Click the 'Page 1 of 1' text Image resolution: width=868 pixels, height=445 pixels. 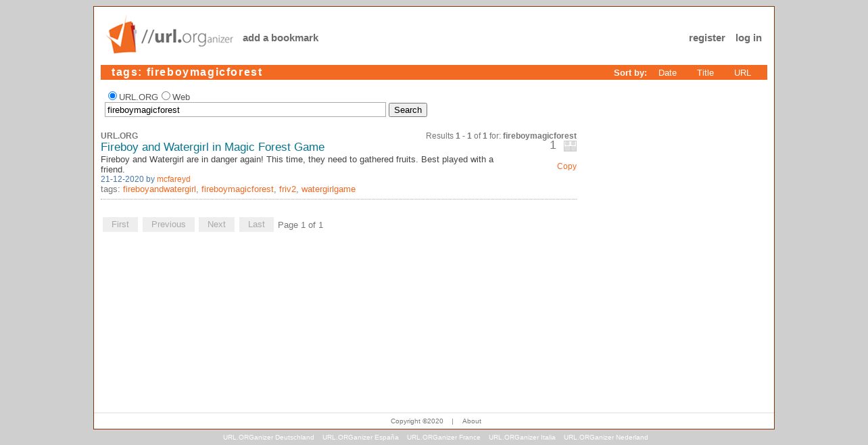coord(300,225)
